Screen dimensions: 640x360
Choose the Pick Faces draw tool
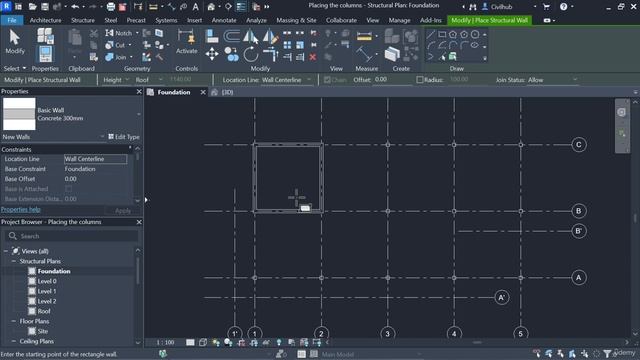(x=453, y=57)
